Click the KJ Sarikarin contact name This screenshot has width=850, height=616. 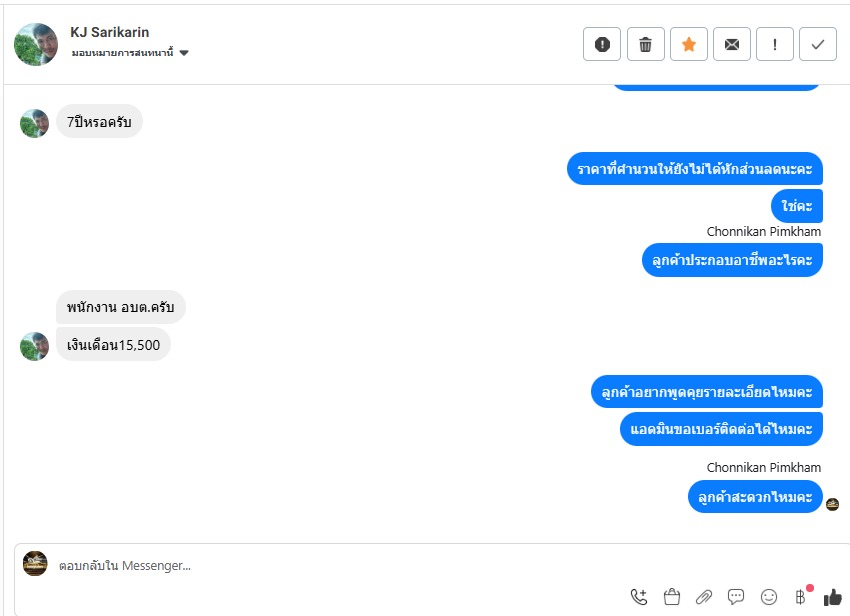pos(110,33)
